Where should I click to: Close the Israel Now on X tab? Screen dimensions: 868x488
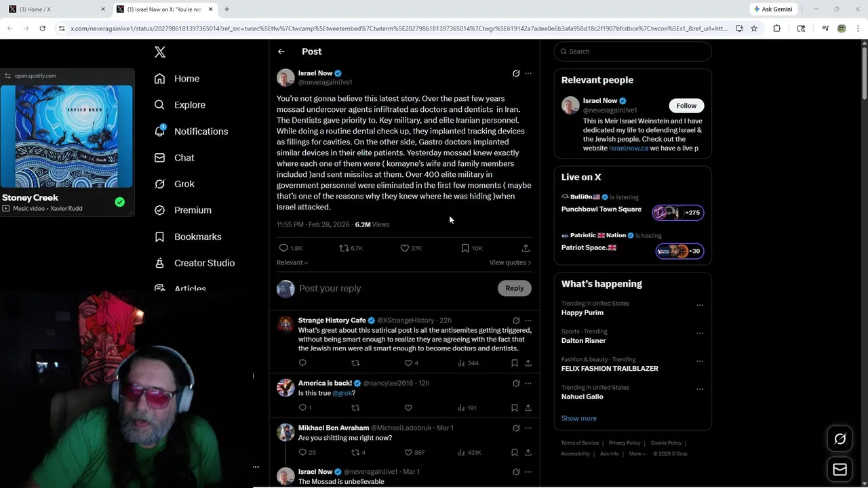click(x=211, y=9)
